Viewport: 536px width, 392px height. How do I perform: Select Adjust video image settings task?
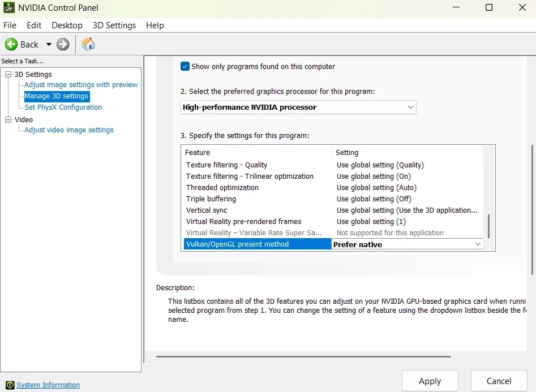[68, 130]
